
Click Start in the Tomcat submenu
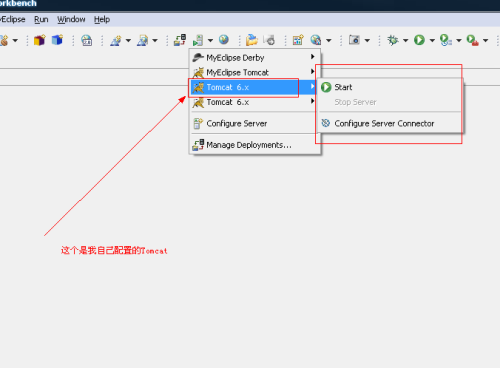[x=390, y=87]
